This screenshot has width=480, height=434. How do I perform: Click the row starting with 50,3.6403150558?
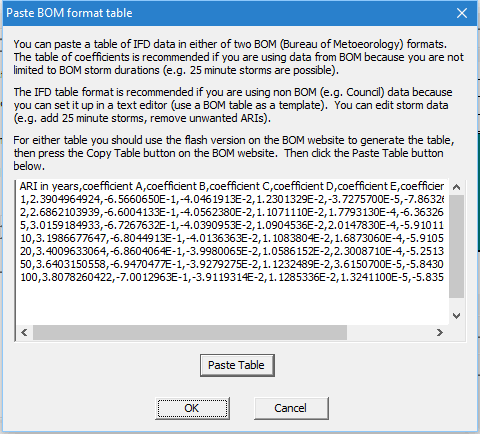tap(232, 264)
